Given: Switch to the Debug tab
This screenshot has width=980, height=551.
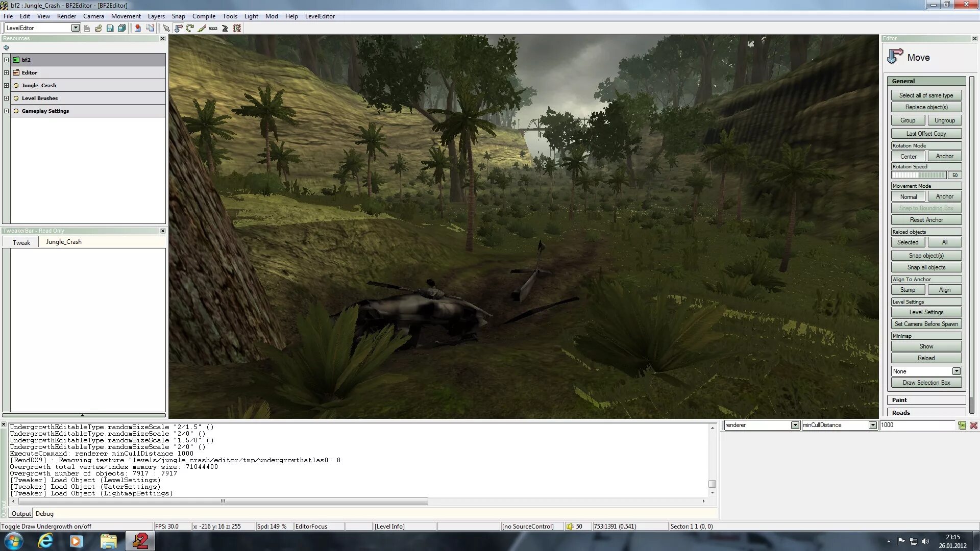Looking at the screenshot, I should tap(44, 514).
